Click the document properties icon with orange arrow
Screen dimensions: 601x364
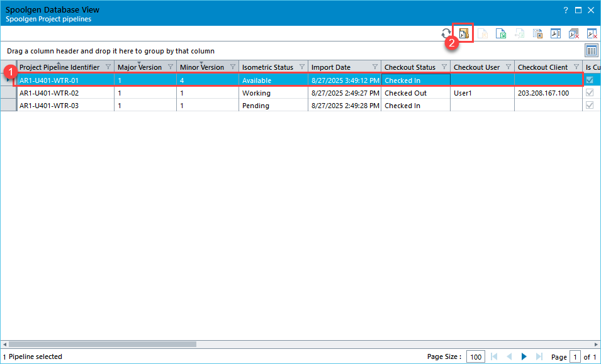pyautogui.click(x=537, y=34)
